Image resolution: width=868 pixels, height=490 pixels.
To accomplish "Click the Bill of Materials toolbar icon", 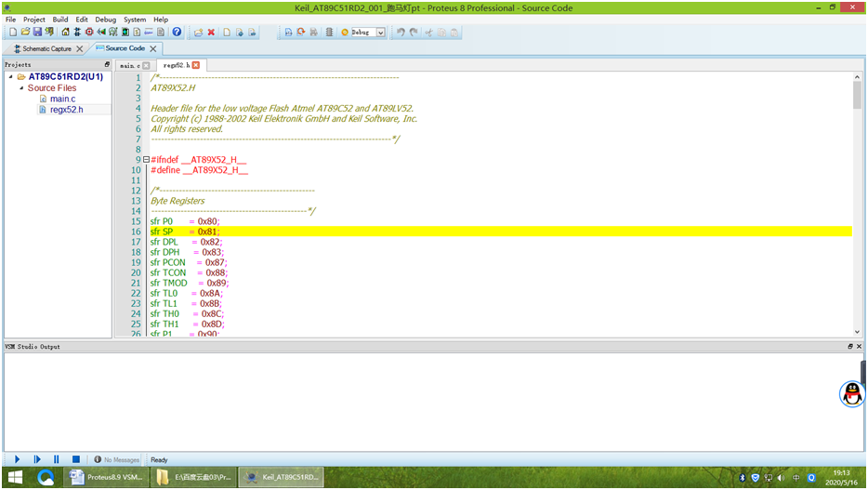I will coord(137,33).
